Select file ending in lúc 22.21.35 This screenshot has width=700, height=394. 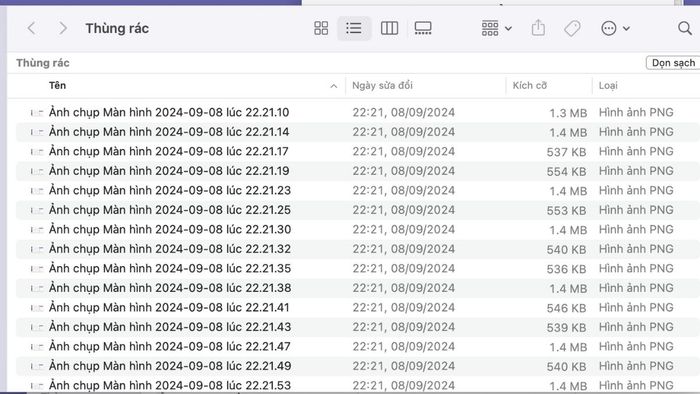pos(170,268)
